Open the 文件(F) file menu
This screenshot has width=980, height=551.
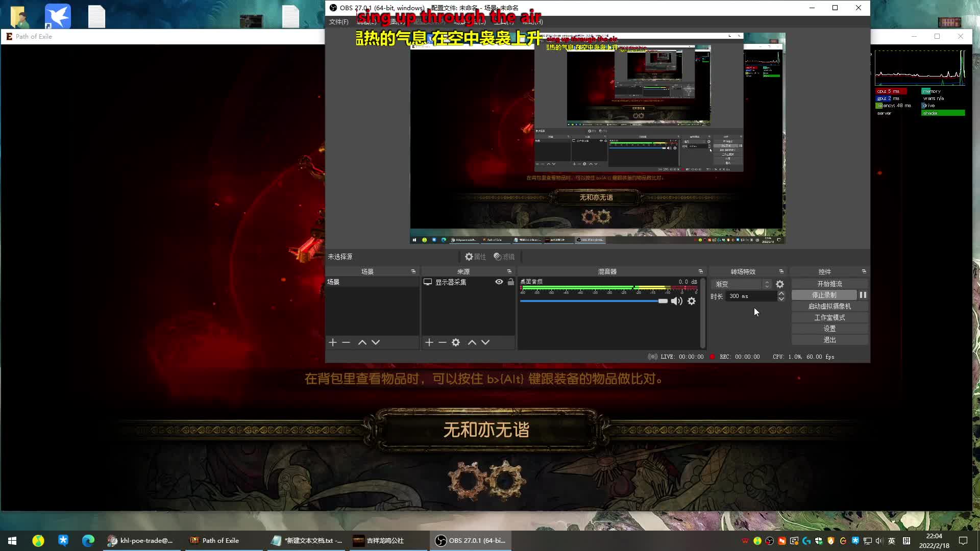(x=339, y=21)
